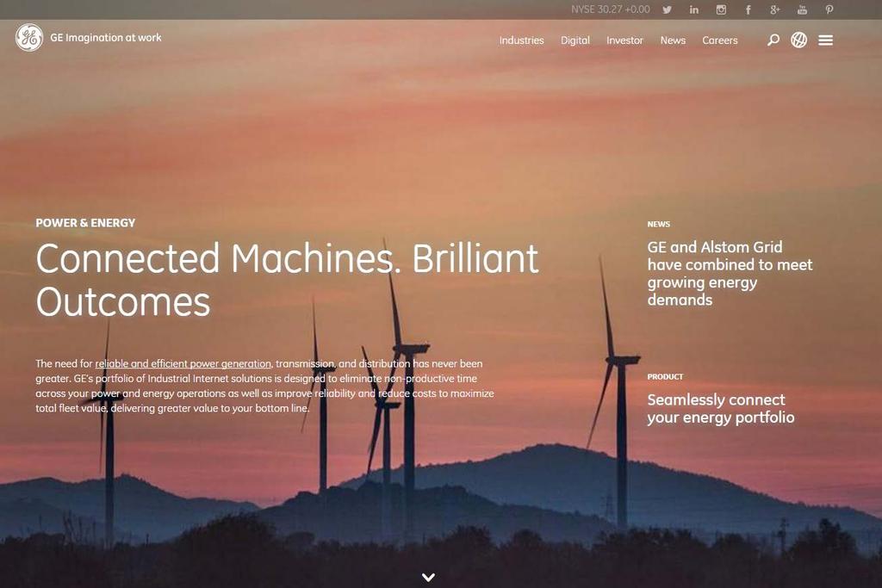Click the PRODUCT label above the energy portfolio headline
882x588 pixels.
click(x=665, y=376)
